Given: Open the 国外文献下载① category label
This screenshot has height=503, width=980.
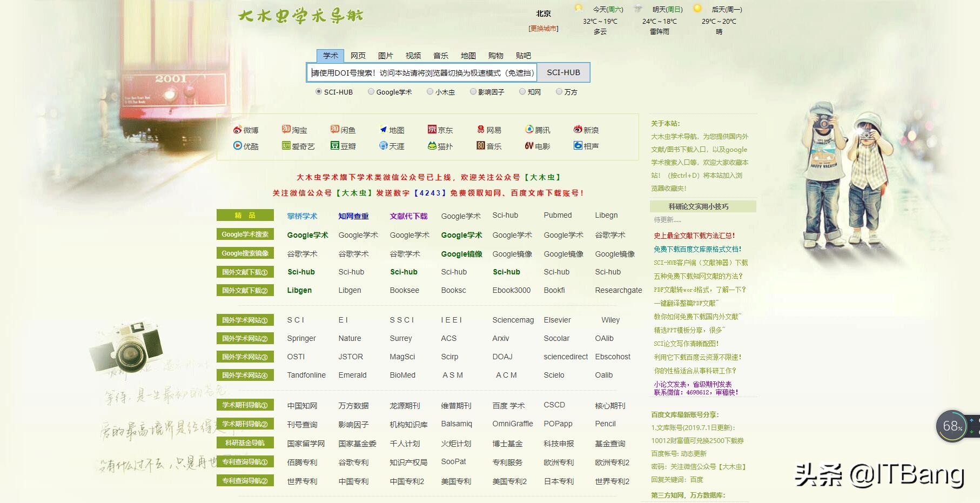Looking at the screenshot, I should coord(245,272).
